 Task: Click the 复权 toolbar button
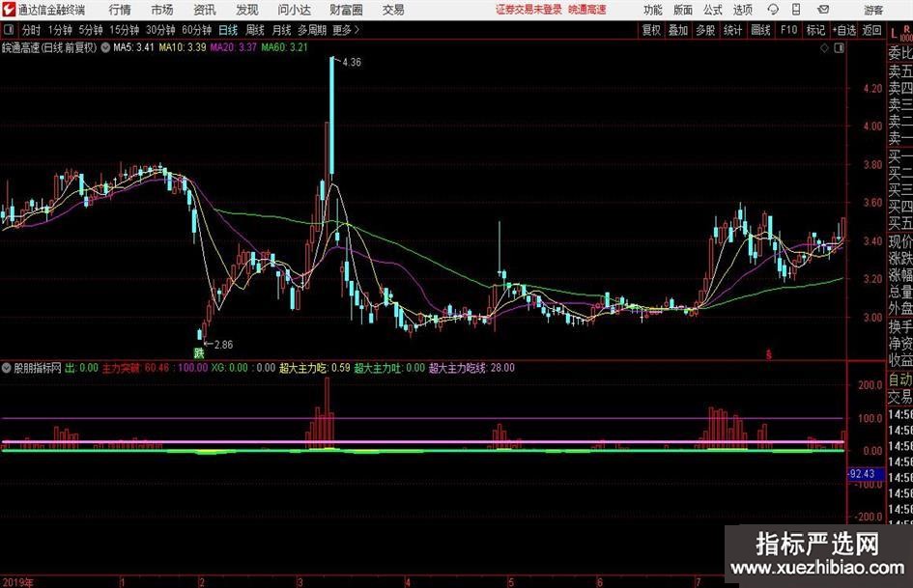tap(651, 30)
